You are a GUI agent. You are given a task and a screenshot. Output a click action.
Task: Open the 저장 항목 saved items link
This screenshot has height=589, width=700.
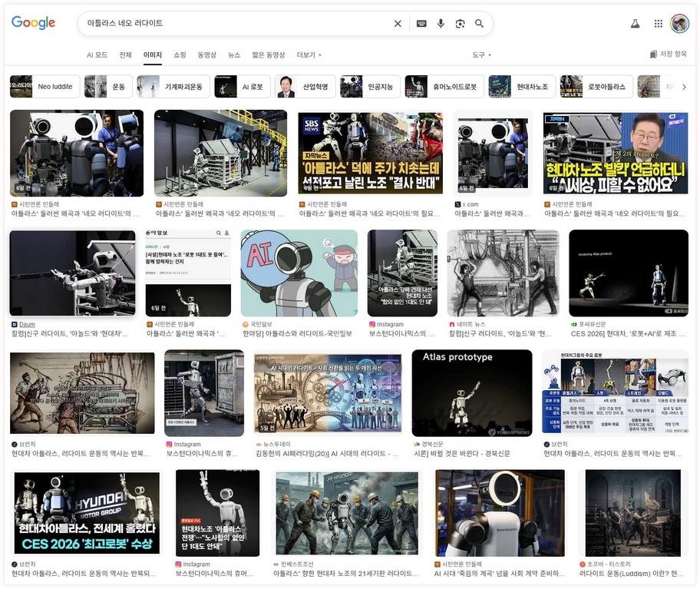pos(669,55)
